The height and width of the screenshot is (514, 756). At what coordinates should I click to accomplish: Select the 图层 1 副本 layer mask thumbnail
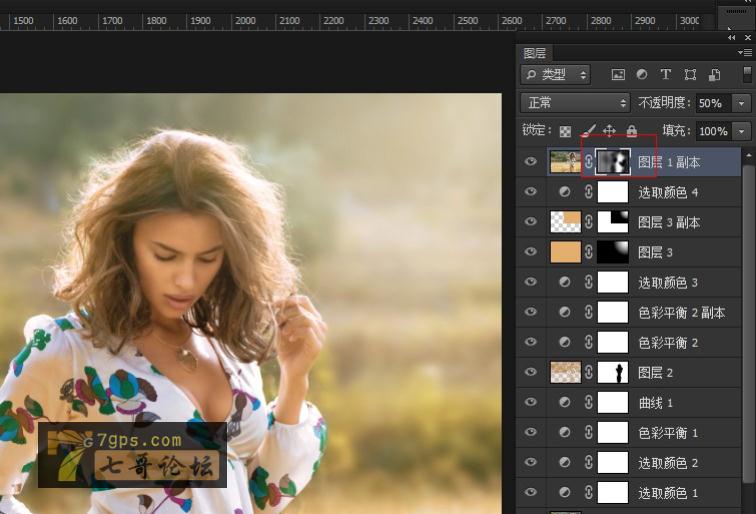(613, 162)
